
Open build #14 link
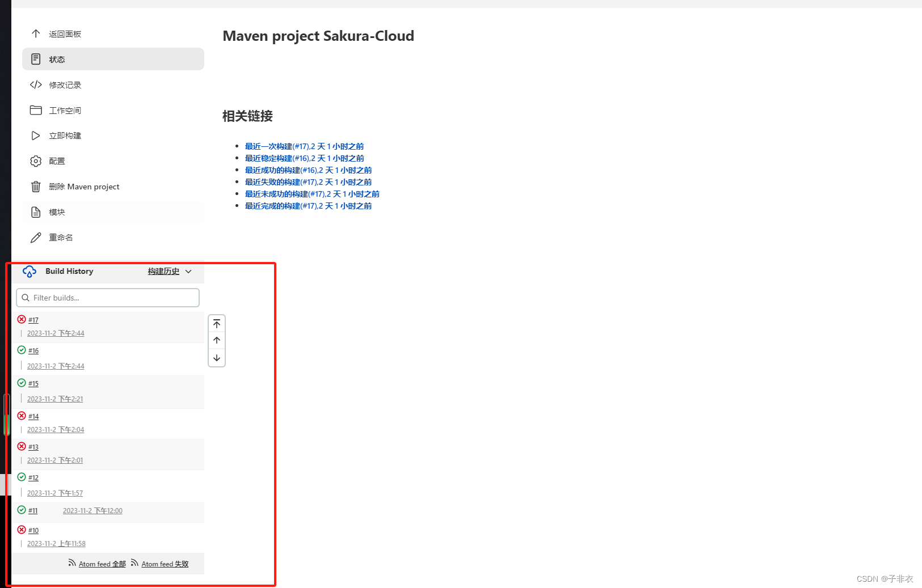click(x=33, y=417)
